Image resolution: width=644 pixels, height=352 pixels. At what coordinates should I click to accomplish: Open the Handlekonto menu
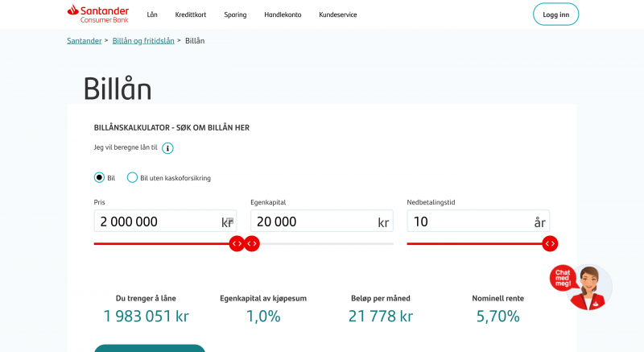point(283,14)
